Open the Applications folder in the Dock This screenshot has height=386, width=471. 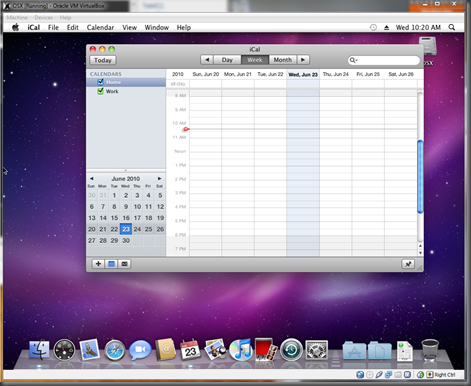tap(354, 350)
